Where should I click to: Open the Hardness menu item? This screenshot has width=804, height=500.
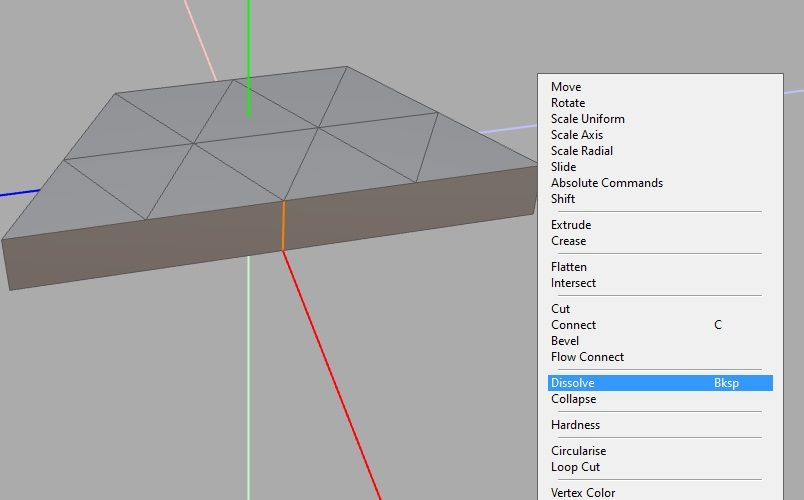pyautogui.click(x=576, y=425)
